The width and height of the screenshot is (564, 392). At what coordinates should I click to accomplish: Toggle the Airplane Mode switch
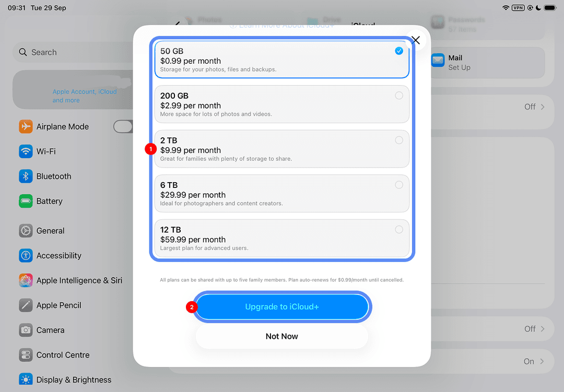click(123, 127)
